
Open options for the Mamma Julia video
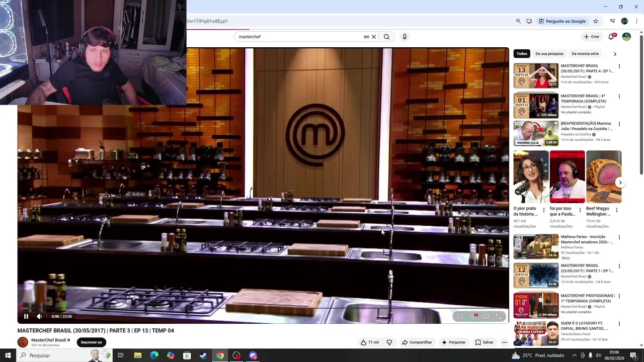(619, 124)
